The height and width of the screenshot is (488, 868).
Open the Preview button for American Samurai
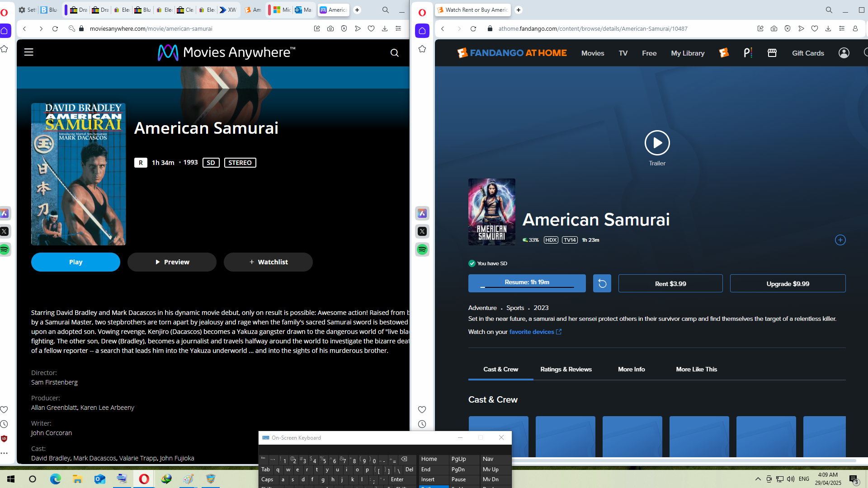(x=172, y=262)
